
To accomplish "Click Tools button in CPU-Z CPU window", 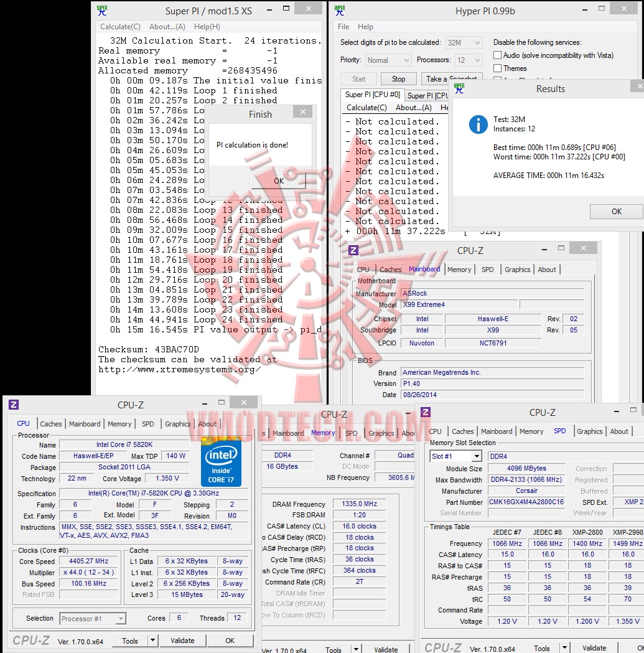I will pos(129,641).
